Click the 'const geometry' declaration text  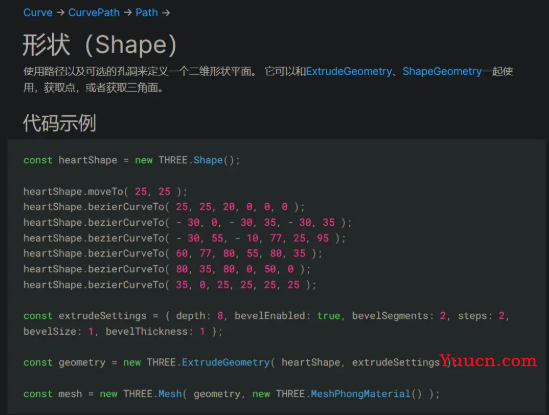[64, 362]
